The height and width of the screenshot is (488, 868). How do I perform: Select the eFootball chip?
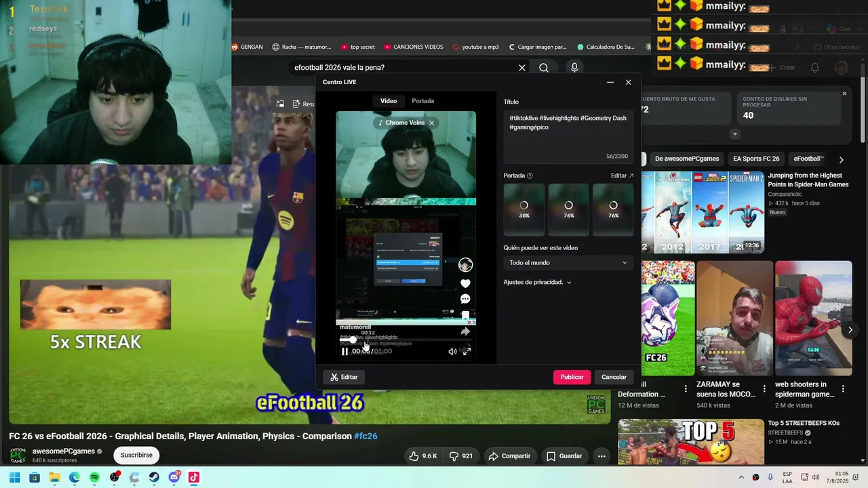808,159
